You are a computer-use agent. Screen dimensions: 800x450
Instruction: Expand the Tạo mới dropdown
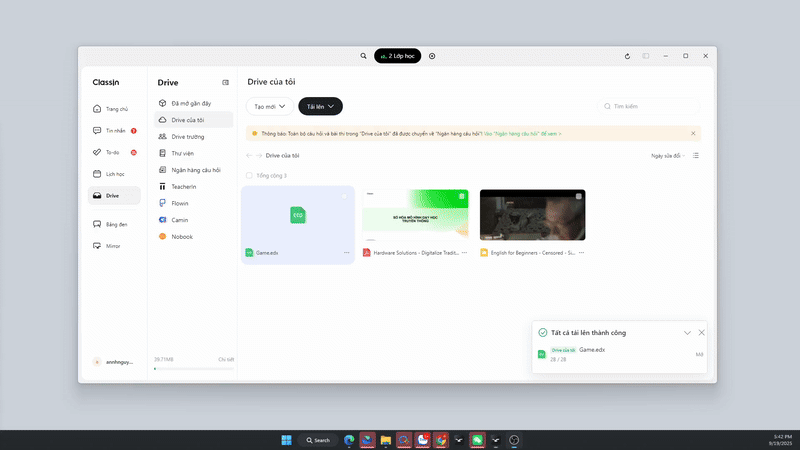[270, 107]
